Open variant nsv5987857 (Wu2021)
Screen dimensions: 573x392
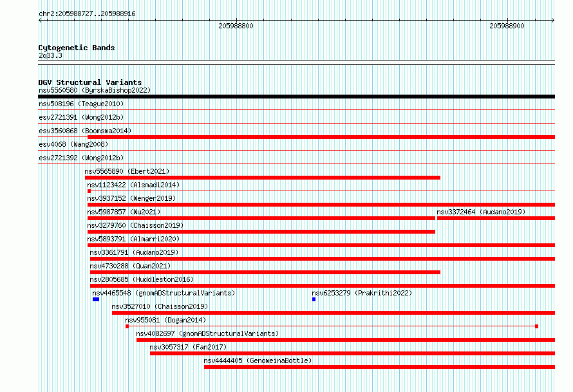pyautogui.click(x=124, y=212)
